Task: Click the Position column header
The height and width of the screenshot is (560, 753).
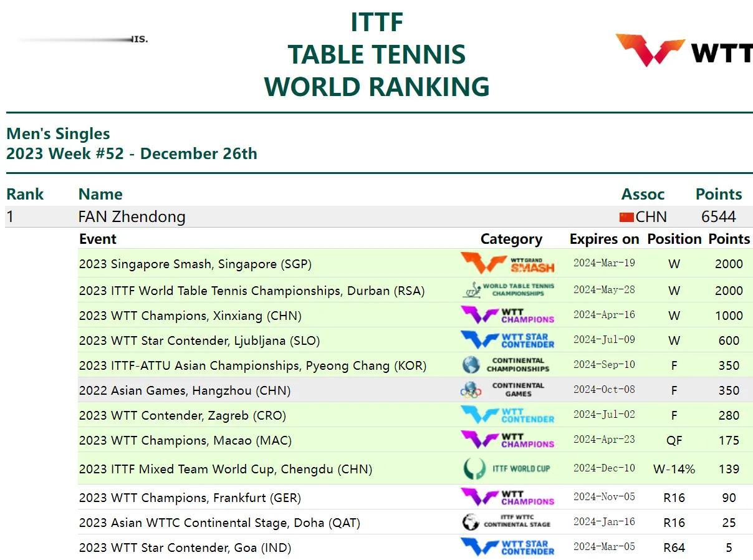Action: tap(674, 239)
